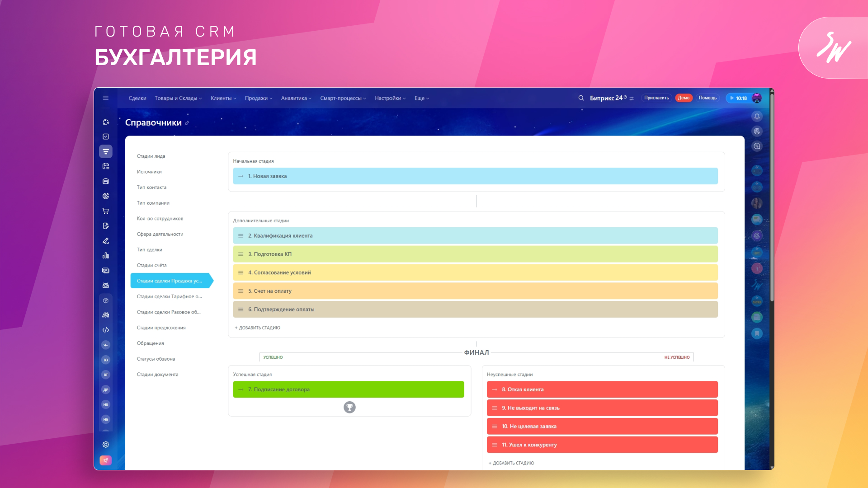Select the green 7. Подписание договора stage

coord(348,389)
